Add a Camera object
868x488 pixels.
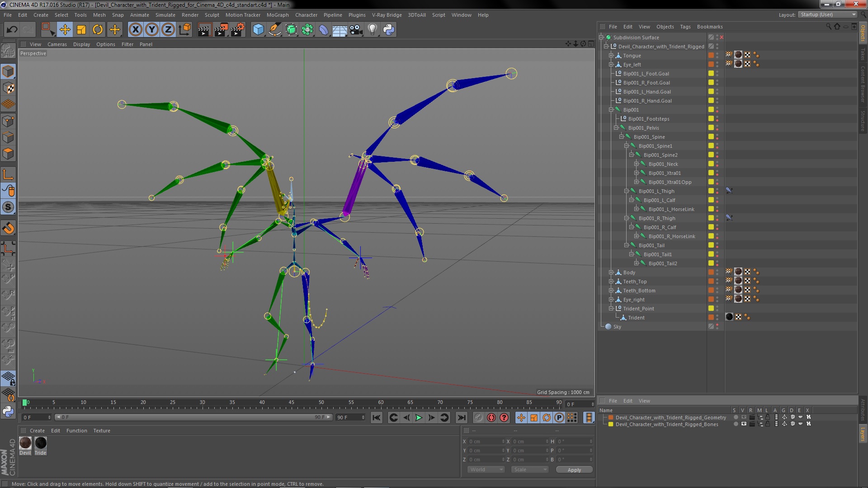[x=356, y=30]
